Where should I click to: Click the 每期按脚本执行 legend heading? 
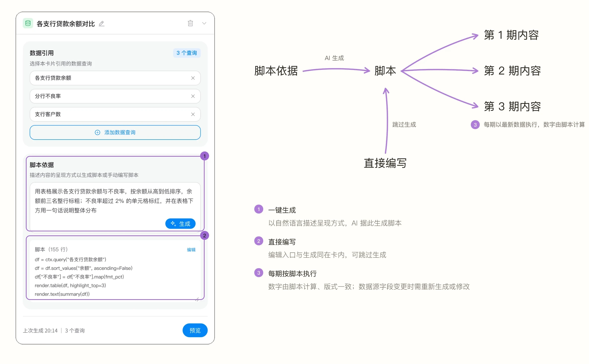tap(293, 274)
